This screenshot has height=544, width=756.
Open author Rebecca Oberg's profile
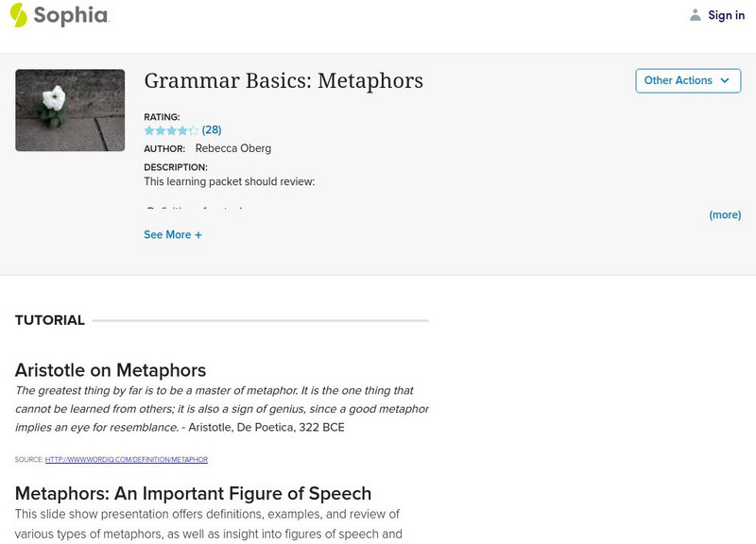pyautogui.click(x=233, y=148)
